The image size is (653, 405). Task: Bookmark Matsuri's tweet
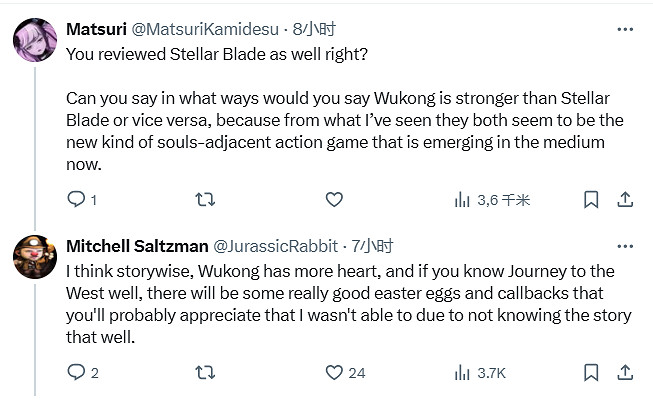coord(591,200)
